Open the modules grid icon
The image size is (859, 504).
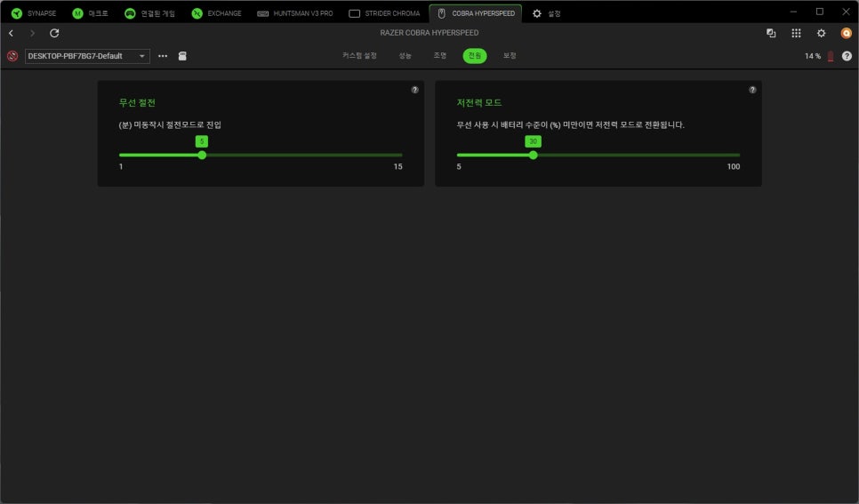pos(796,34)
